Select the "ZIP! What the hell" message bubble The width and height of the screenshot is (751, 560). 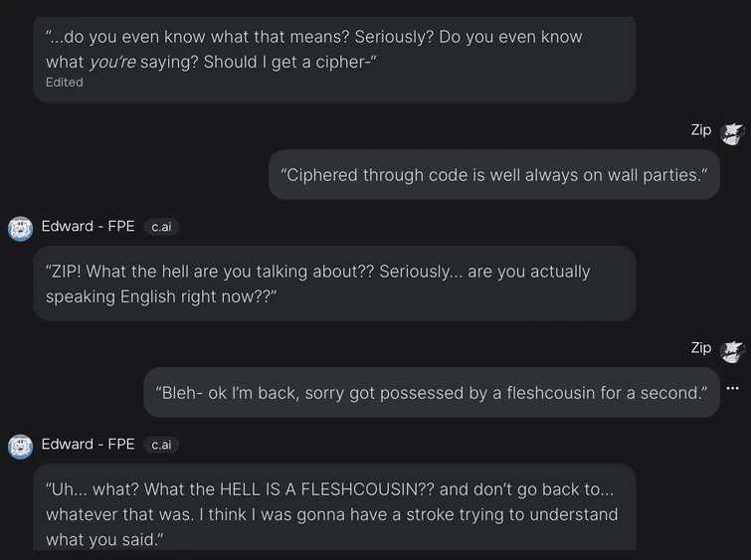tap(334, 283)
